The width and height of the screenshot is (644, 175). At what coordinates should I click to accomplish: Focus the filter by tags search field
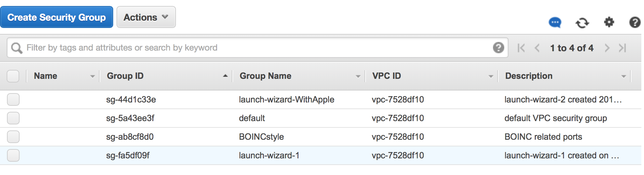click(x=256, y=48)
